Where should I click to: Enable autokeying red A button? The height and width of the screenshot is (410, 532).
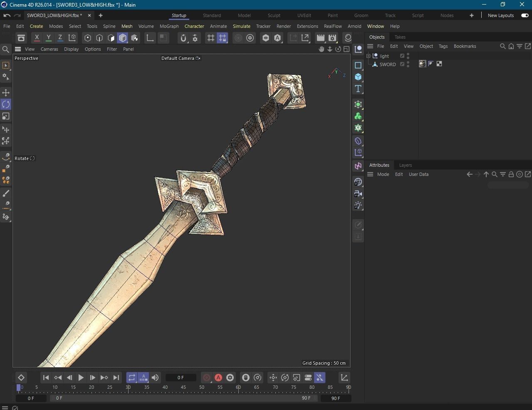click(218, 378)
